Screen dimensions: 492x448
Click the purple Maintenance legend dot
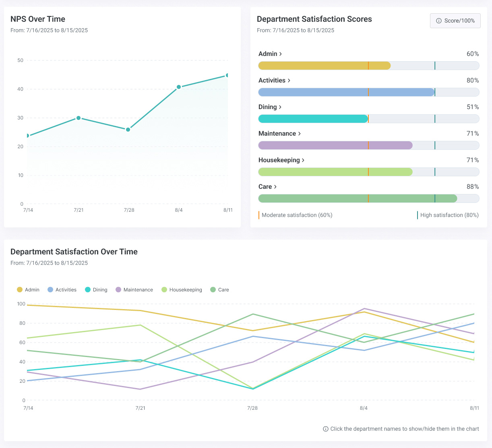pyautogui.click(x=118, y=290)
